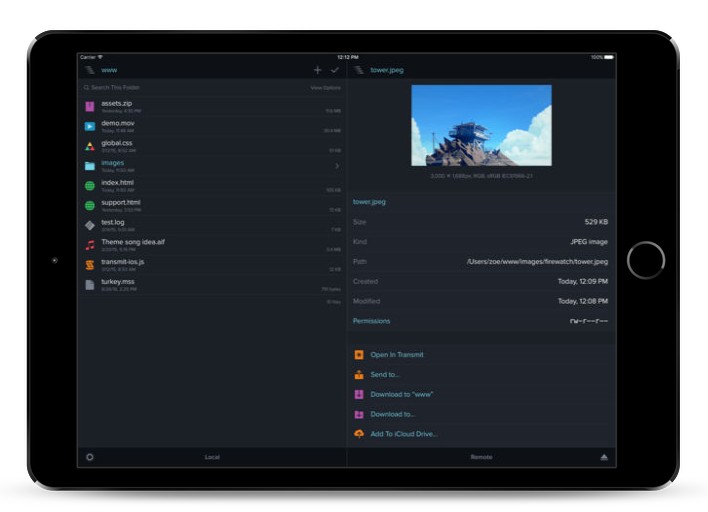Viewport: 708px width, 512px height.
Task: Switch to the Local tab
Action: tap(212, 457)
